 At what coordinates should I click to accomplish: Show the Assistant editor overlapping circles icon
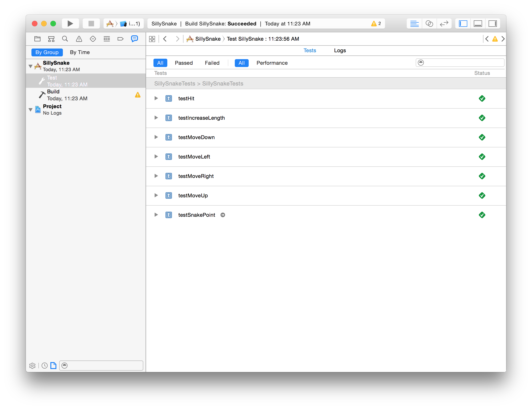click(429, 24)
